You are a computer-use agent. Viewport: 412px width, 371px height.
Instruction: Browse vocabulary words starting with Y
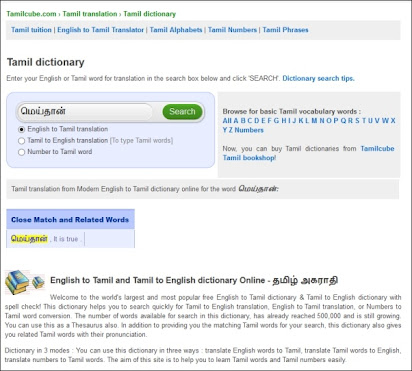[225, 130]
